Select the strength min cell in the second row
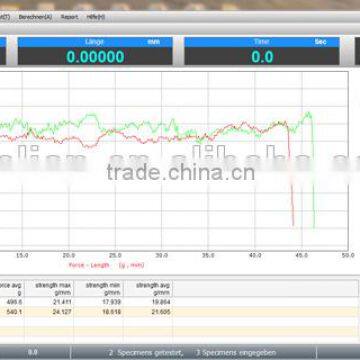This screenshot has height=360, width=360. (98, 312)
